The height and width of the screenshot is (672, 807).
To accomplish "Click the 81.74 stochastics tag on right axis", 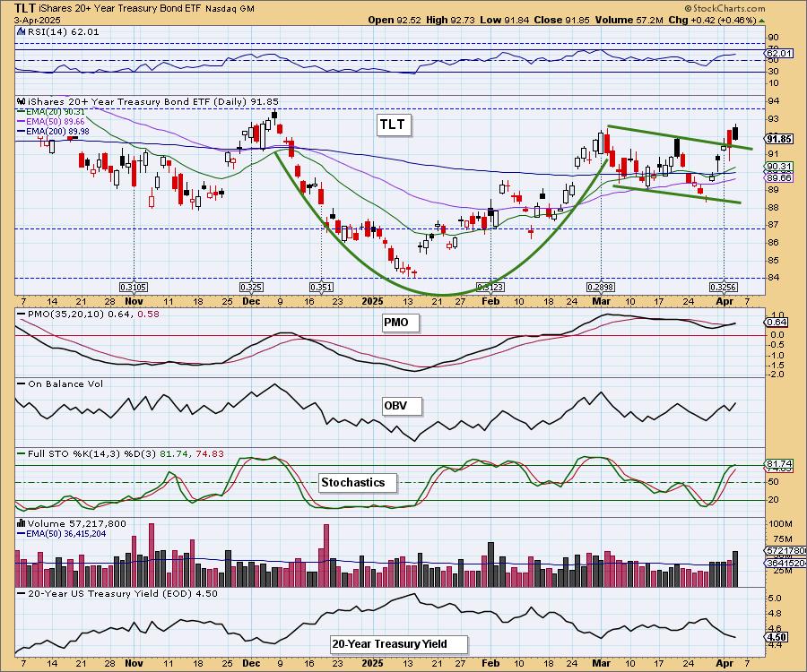I will coord(780,464).
